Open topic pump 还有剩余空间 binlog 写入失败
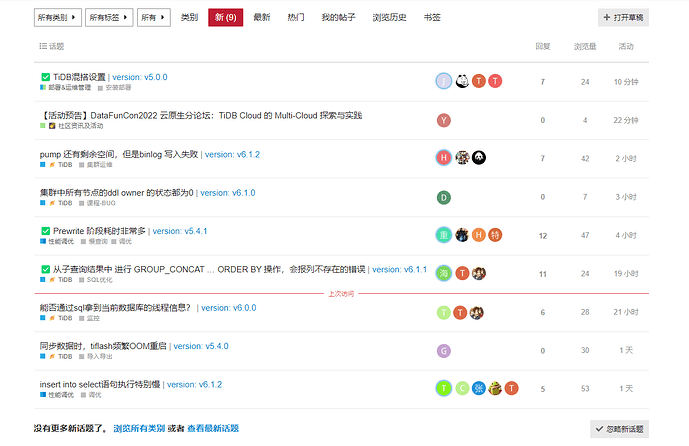Viewport: 689px width, 446px height. 119,155
